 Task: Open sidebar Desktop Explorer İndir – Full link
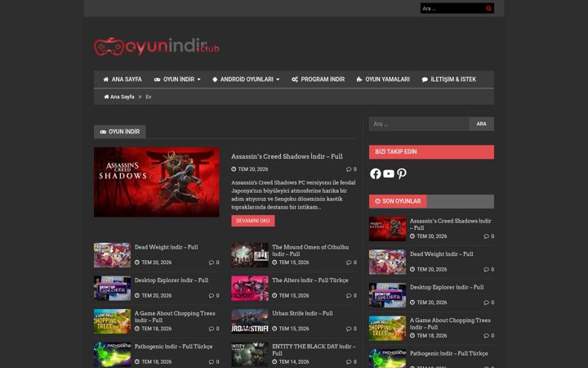tap(447, 287)
